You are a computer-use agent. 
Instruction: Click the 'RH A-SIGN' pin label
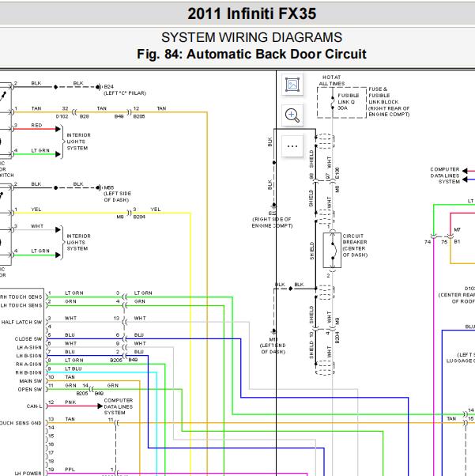tap(28, 364)
